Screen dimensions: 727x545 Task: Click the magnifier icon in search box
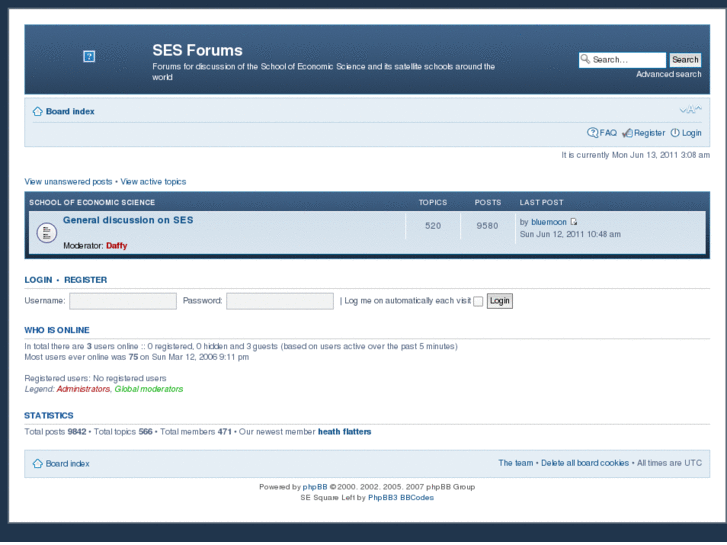[x=585, y=59]
